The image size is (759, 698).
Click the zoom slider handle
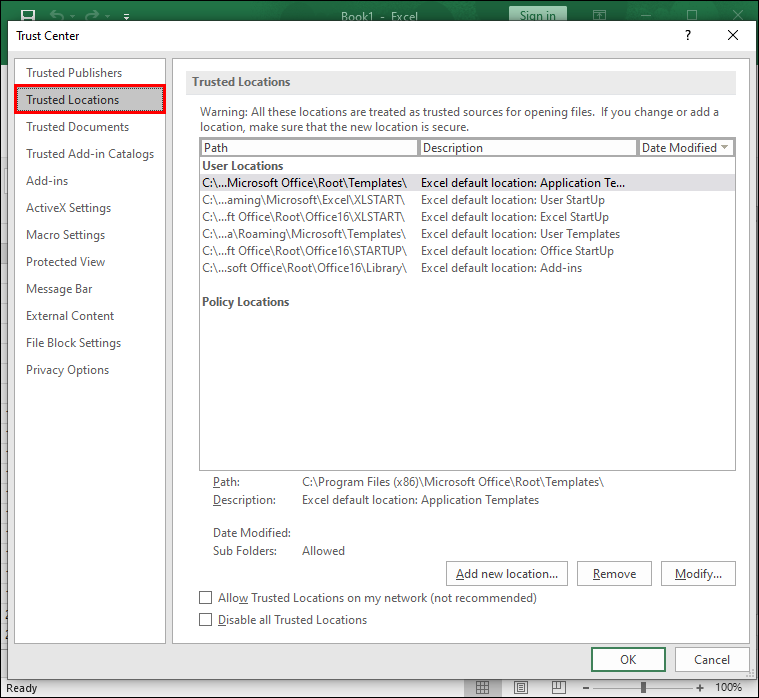point(643,688)
